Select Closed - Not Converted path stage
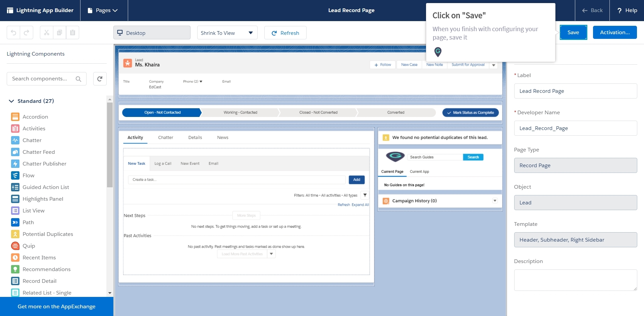644x316 pixels. point(318,113)
